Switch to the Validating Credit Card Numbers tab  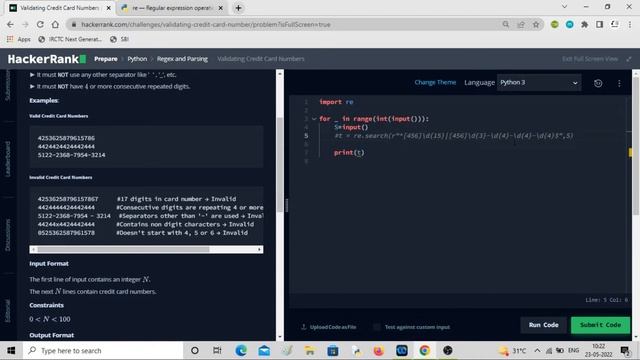click(x=60, y=8)
